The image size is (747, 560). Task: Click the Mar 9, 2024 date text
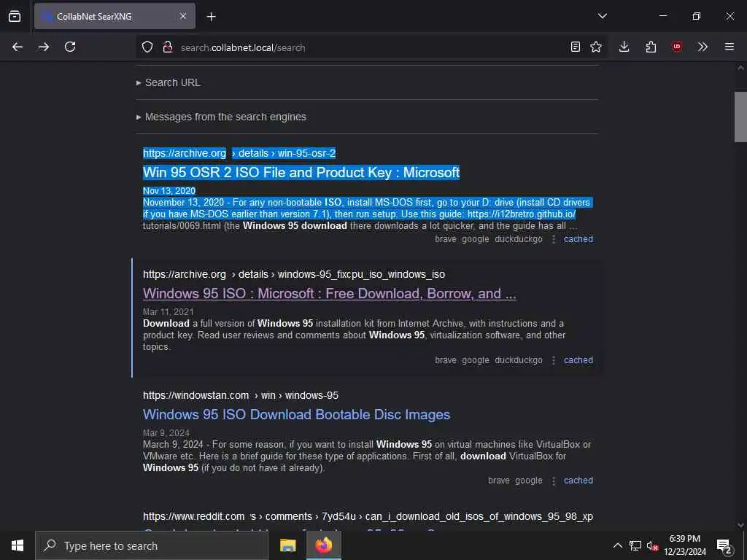point(166,433)
